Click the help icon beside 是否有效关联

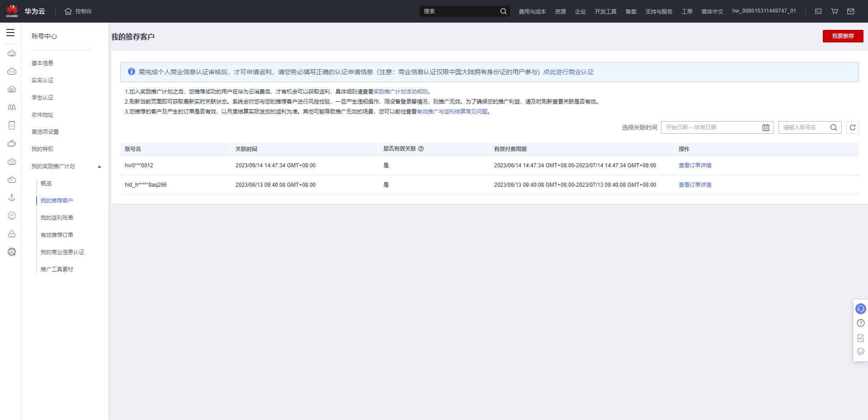pyautogui.click(x=421, y=149)
